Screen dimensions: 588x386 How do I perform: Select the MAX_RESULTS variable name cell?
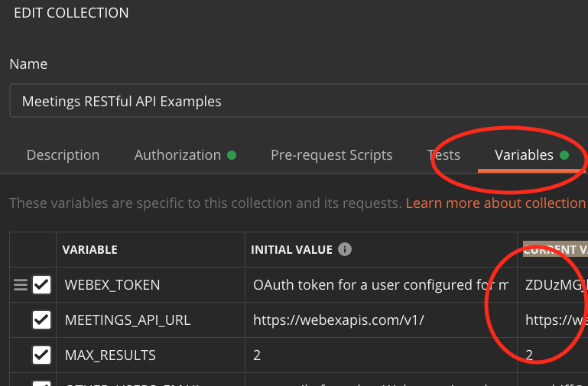pos(151,355)
